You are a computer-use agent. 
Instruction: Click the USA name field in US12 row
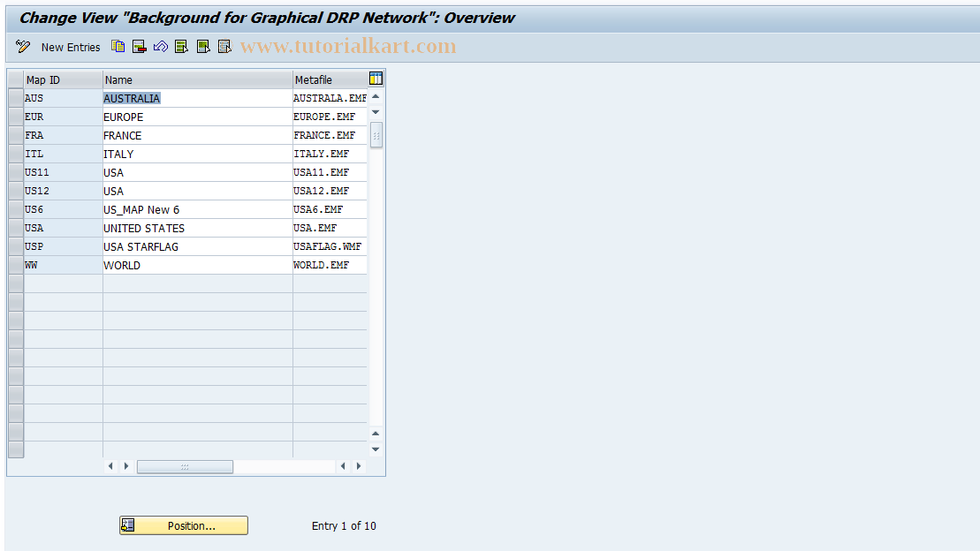197,191
